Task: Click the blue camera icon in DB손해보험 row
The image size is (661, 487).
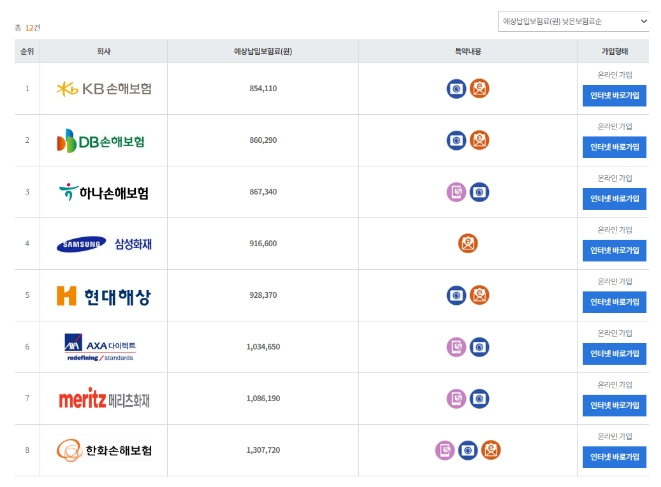Action: tap(456, 140)
